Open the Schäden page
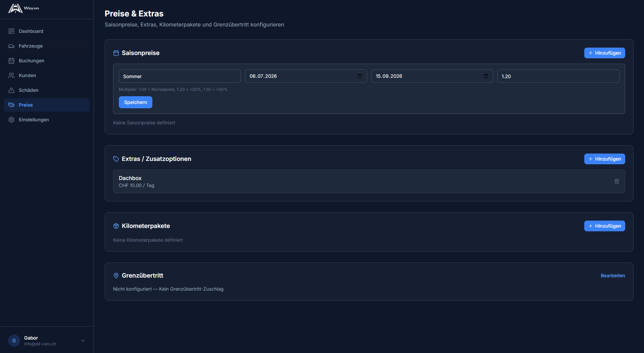Image resolution: width=644 pixels, height=353 pixels. coord(29,90)
